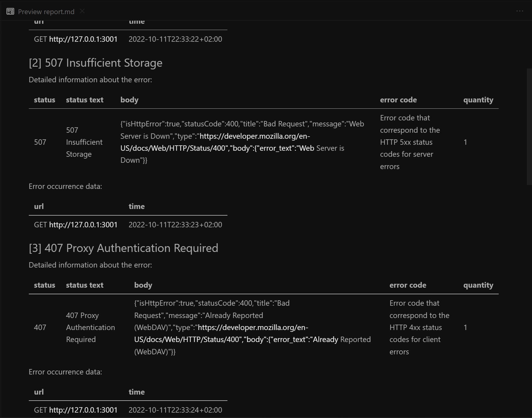Screen dimensions: 532x418
Task: Open the 127.0.0.1:3001 link dated 22:33:24
Action: [x=83, y=410]
